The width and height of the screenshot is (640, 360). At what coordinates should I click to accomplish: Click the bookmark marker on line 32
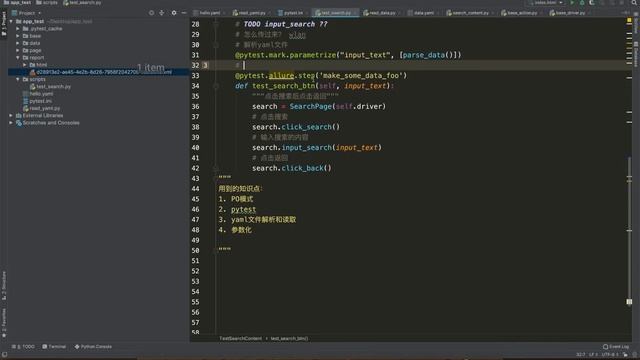[x=205, y=65]
